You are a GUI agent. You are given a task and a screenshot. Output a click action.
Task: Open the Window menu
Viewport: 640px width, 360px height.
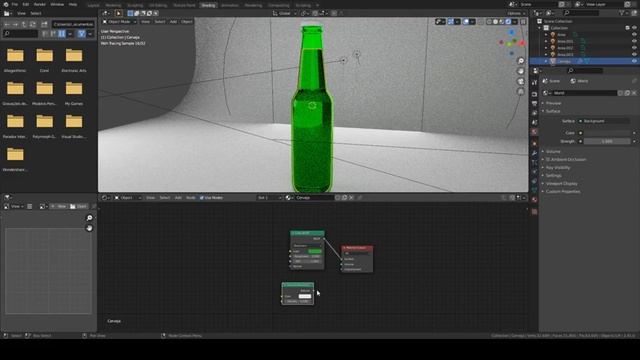click(x=57, y=4)
